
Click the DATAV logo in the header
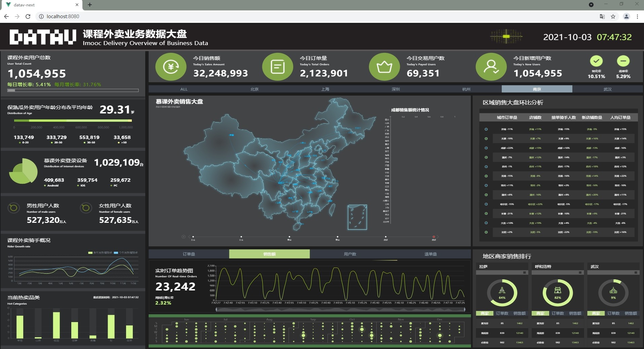[x=43, y=37]
